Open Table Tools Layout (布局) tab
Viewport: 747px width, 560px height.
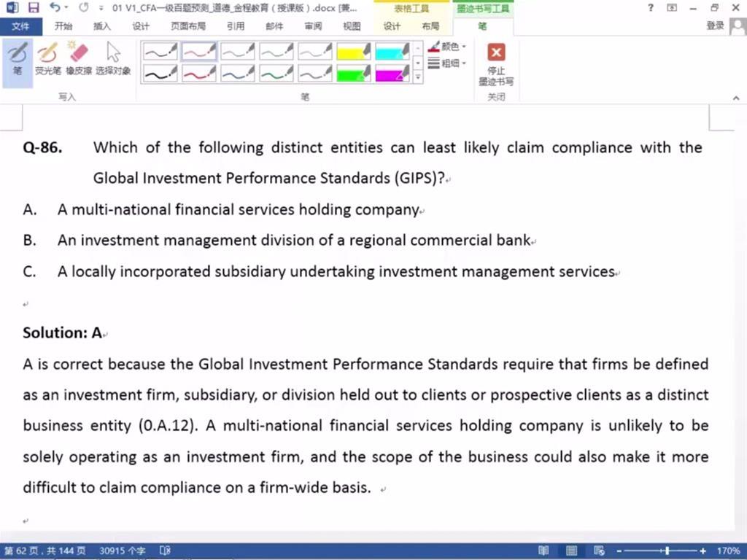430,26
